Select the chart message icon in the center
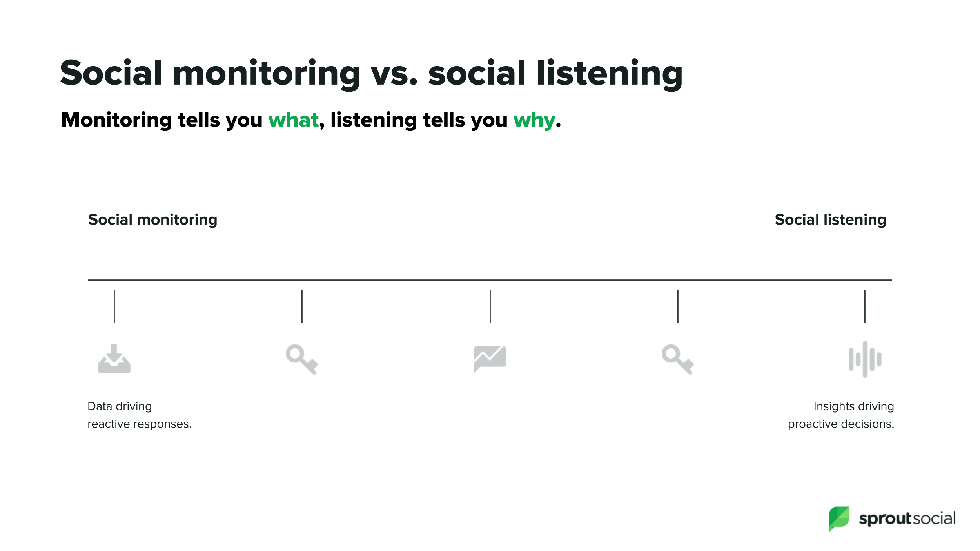Viewport: 980px width, 551px height. click(x=490, y=359)
